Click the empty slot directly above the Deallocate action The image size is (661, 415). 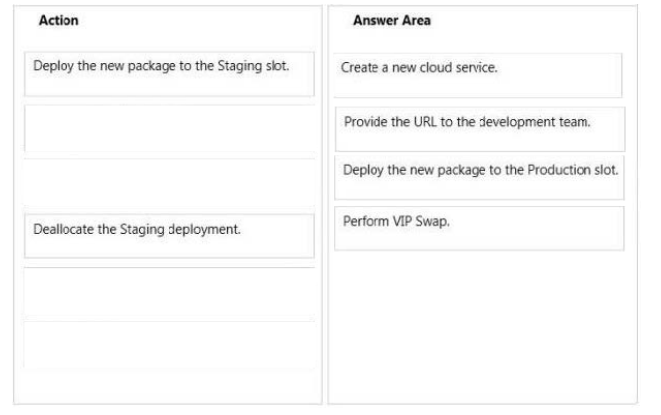[169, 182]
